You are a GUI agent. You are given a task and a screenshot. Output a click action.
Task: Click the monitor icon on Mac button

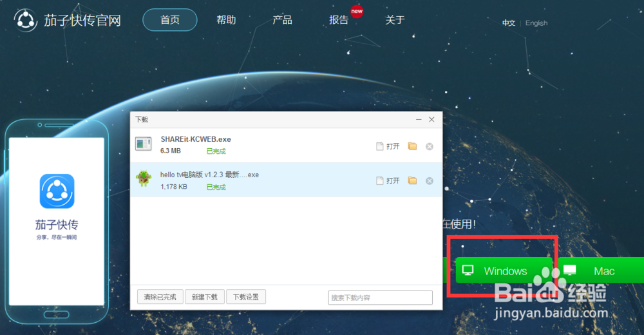click(570, 270)
